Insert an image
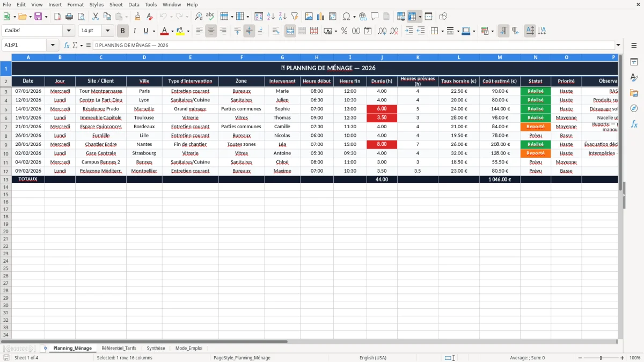 (309, 17)
